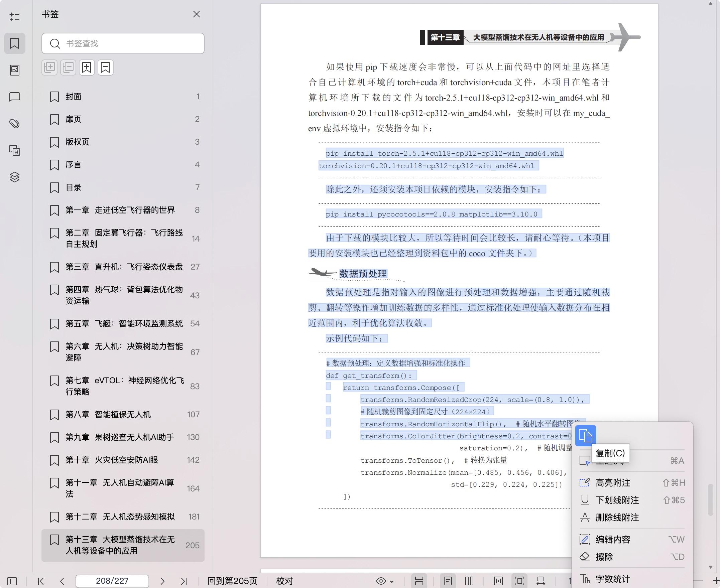Add a new bookmark icon
Screen dimensions: 720x588
pos(87,67)
